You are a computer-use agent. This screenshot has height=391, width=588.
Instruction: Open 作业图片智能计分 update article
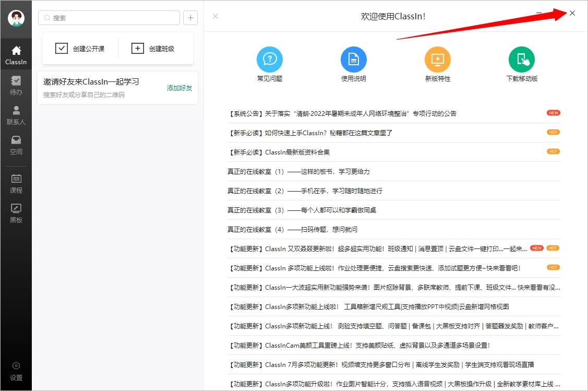[394, 384]
